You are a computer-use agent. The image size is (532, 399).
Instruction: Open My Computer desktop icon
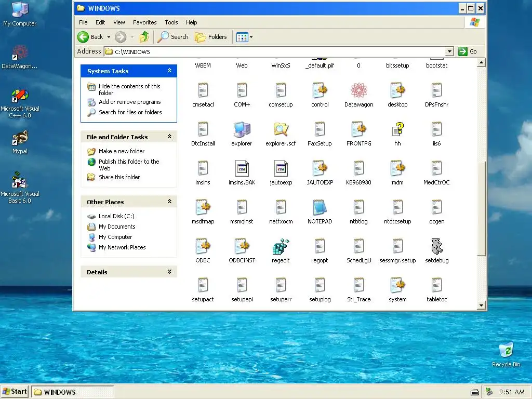pyautogui.click(x=20, y=14)
